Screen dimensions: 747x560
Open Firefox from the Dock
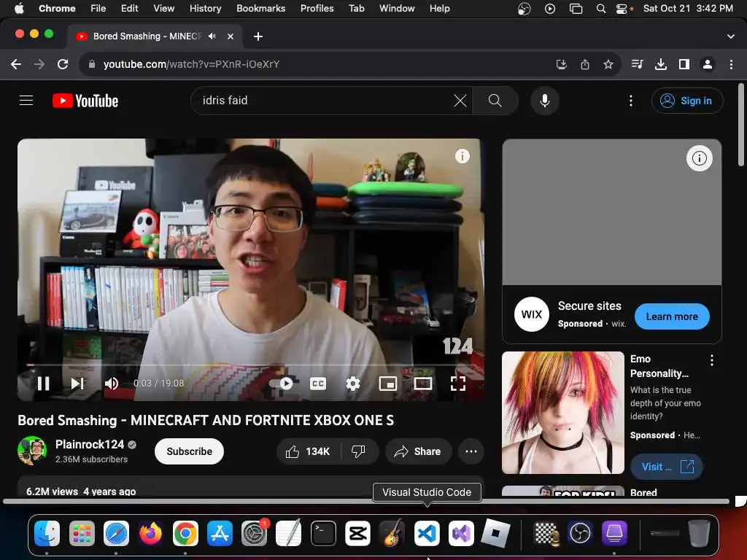[x=150, y=533]
